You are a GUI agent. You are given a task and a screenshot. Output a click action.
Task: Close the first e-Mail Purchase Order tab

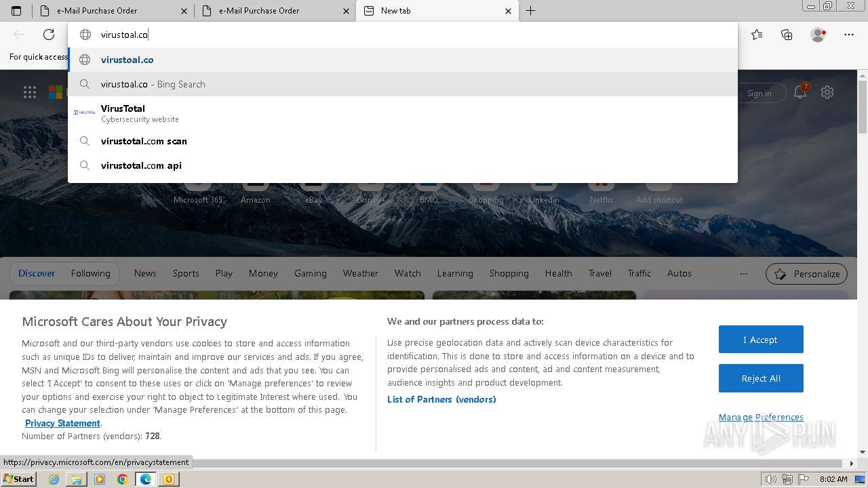click(184, 11)
